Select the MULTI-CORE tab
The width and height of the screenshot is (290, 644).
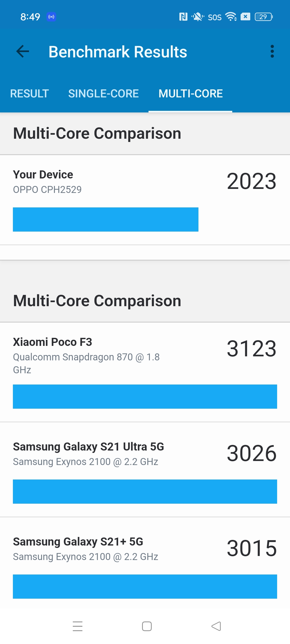click(x=190, y=94)
